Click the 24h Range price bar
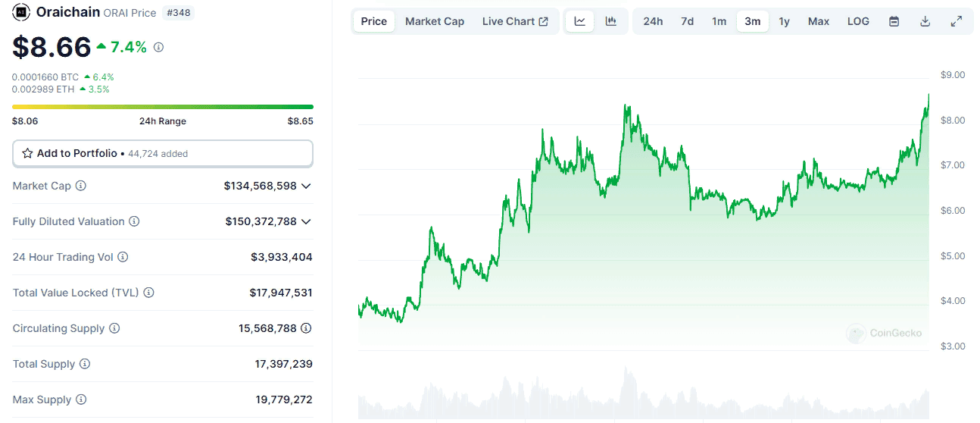 162,107
